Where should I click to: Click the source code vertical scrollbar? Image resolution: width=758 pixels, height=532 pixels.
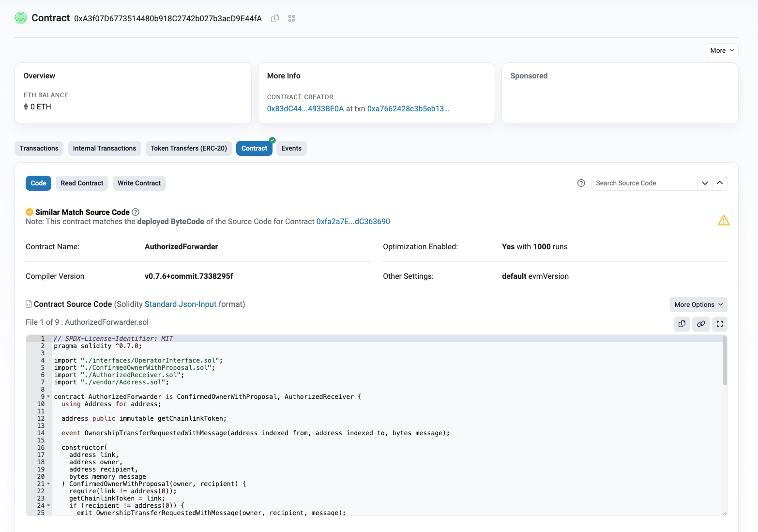click(x=725, y=361)
